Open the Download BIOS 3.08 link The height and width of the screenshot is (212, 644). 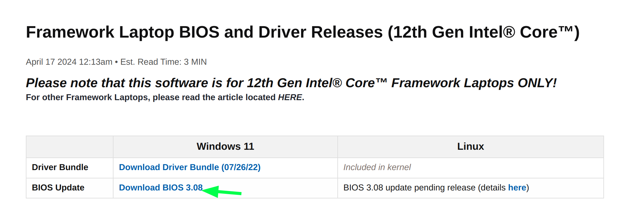[x=161, y=188]
